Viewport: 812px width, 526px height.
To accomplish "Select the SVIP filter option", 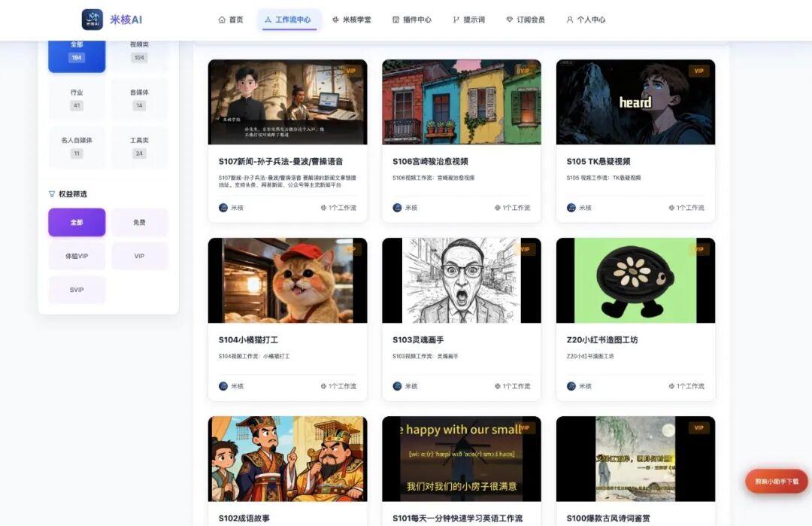I will point(76,289).
